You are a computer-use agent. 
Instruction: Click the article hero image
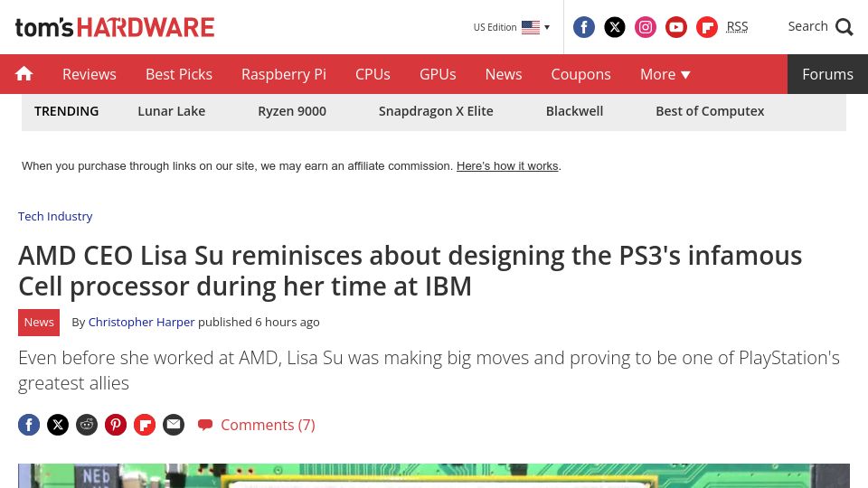tap(433, 476)
